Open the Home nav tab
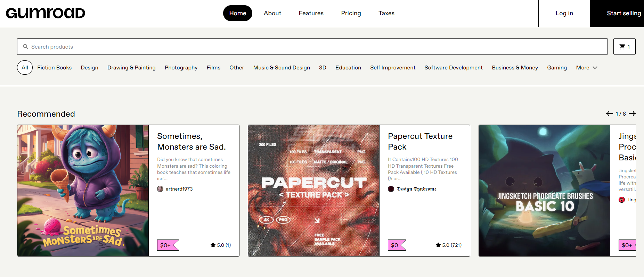The width and height of the screenshot is (644, 277). 238,13
